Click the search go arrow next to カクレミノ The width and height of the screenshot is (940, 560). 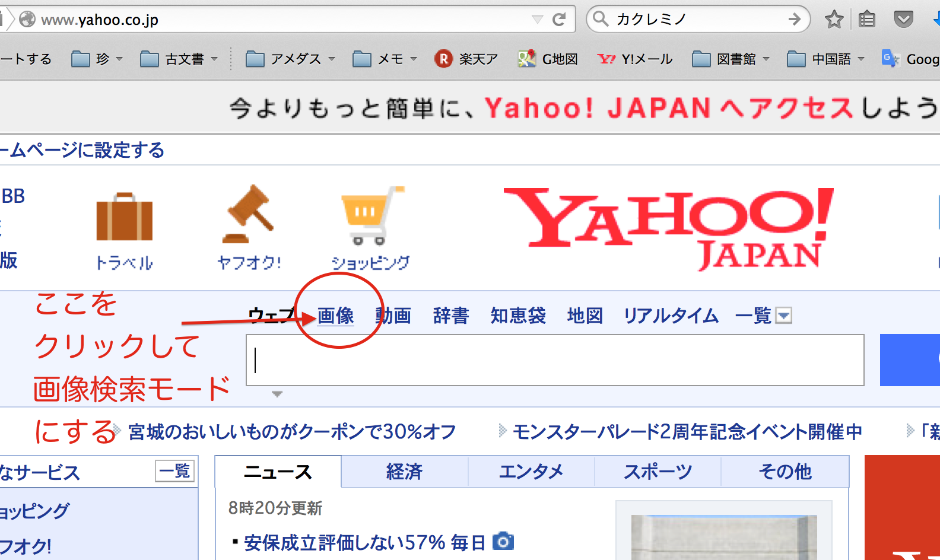click(x=795, y=20)
